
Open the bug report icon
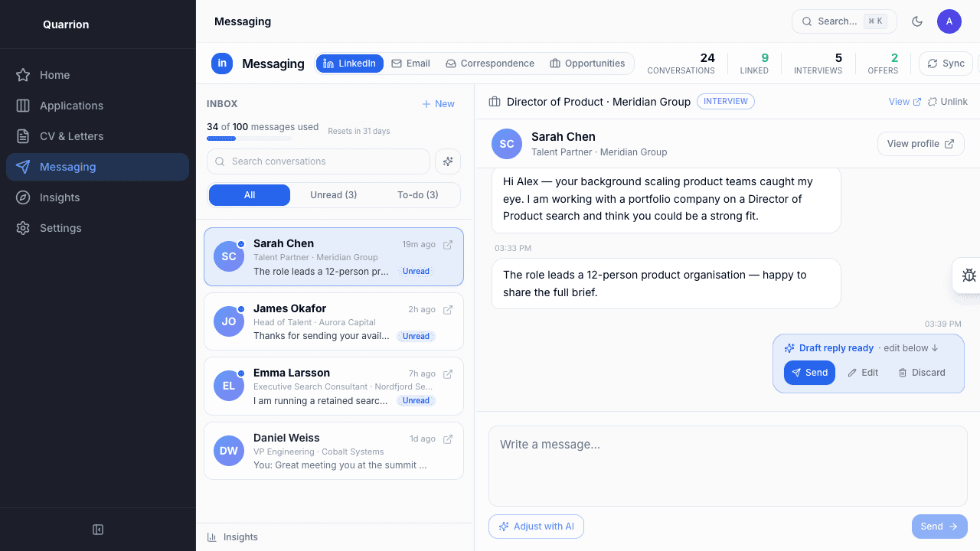click(969, 275)
